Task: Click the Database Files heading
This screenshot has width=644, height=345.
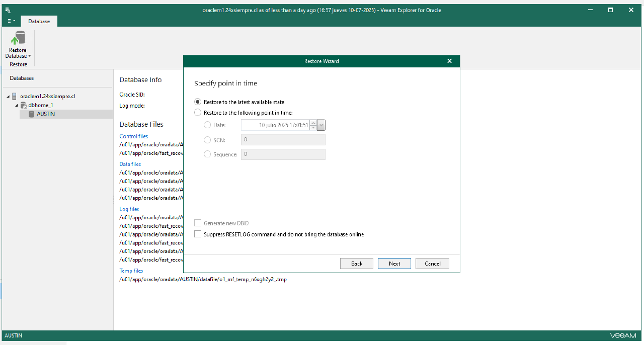Action: point(141,124)
